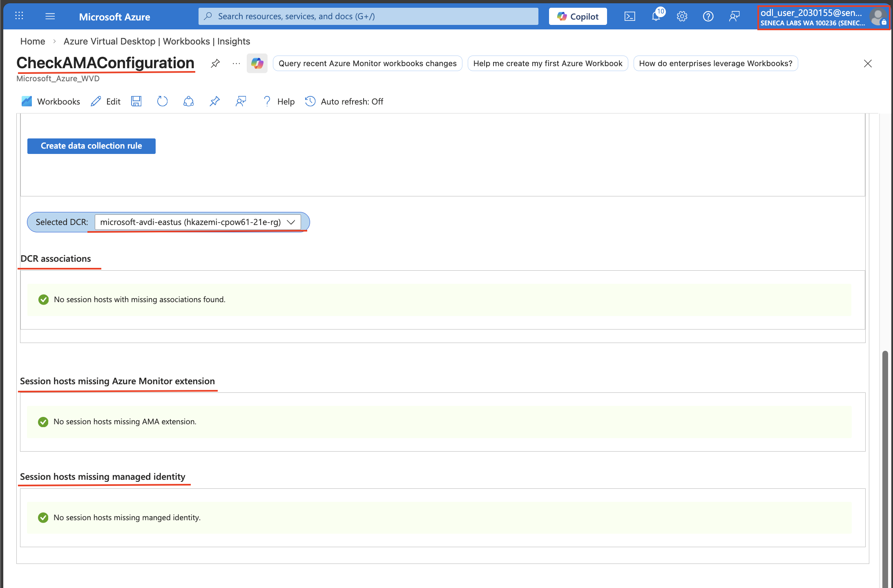Open Azure Virtual Desktop Workbooks Insights breadcrumb
This screenshot has width=893, height=588.
point(157,41)
